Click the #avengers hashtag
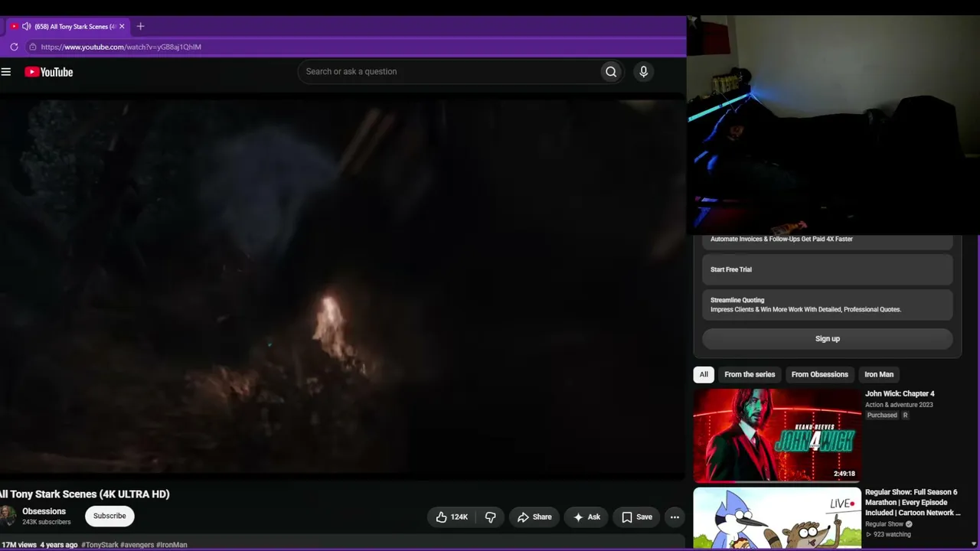The width and height of the screenshot is (980, 551). click(x=137, y=545)
